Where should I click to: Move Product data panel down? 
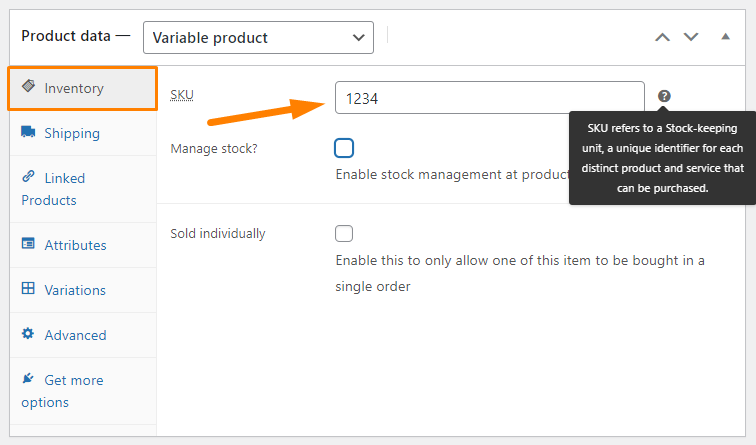tap(691, 37)
